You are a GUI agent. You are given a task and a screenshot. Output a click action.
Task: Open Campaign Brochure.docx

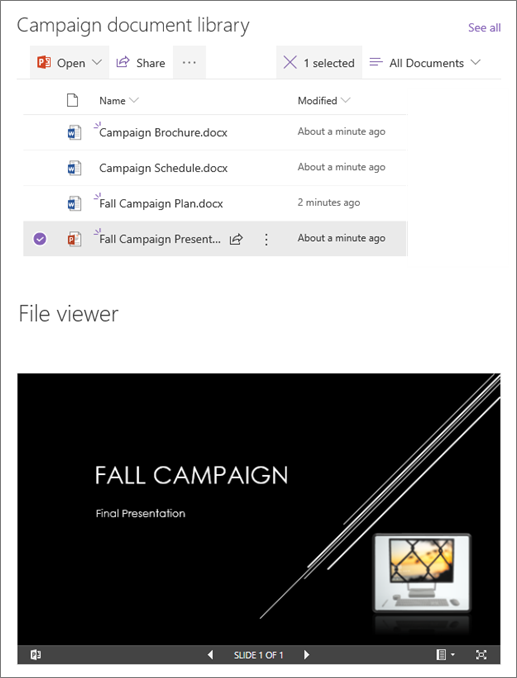(x=163, y=132)
